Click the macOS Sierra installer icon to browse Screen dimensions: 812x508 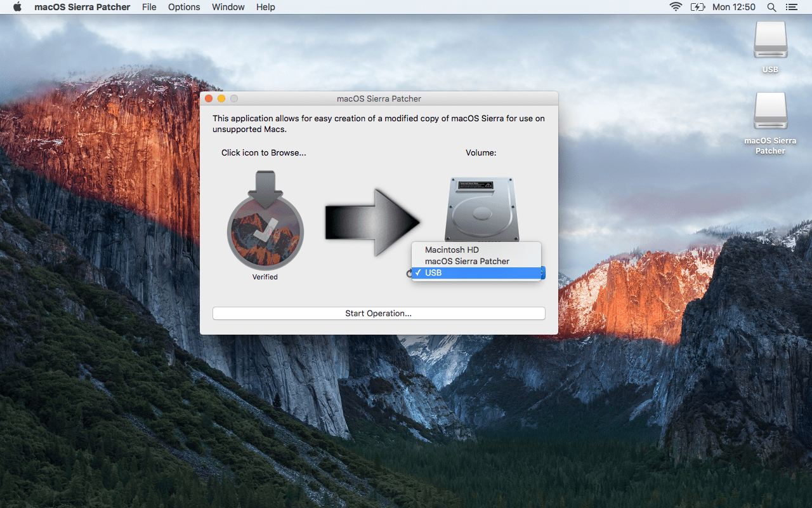tap(265, 220)
